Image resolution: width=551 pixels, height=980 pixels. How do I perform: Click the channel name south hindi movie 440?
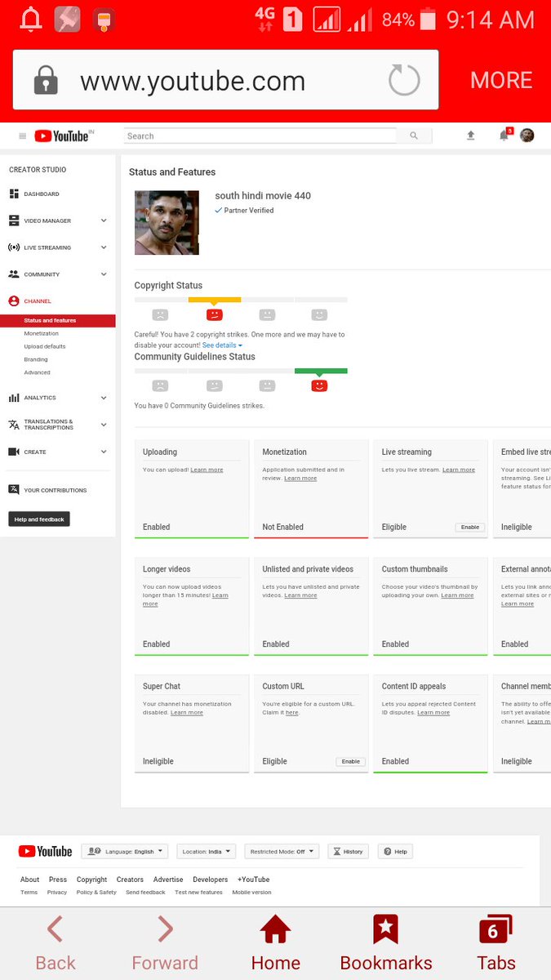[x=263, y=195]
